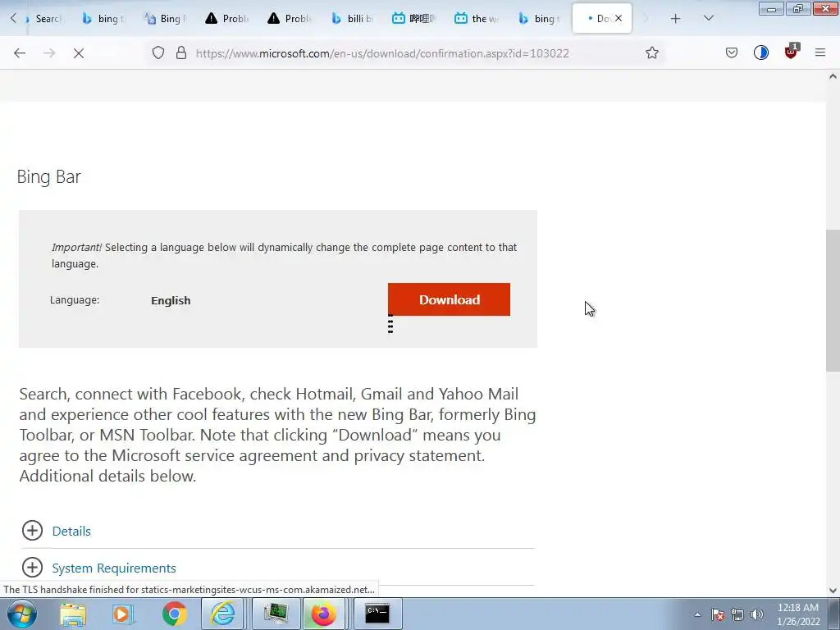Click the 'Important!' notice text

coord(76,247)
